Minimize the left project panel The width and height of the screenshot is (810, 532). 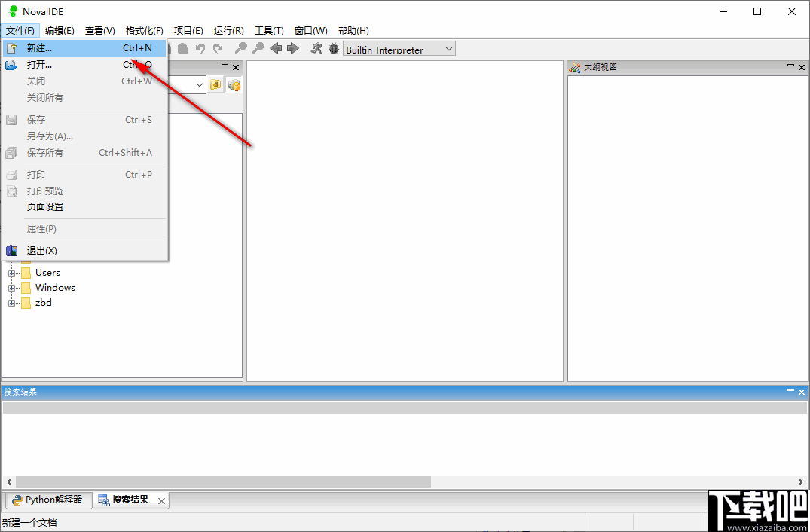pos(225,66)
